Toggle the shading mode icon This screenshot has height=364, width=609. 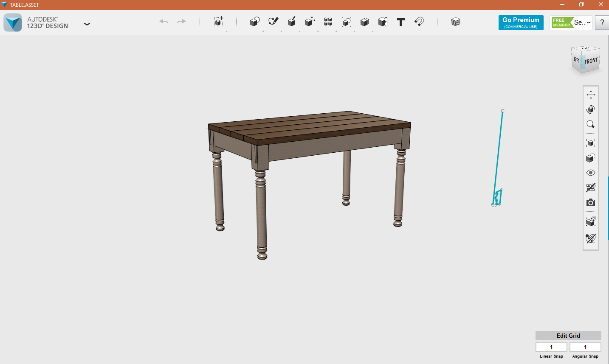[591, 157]
